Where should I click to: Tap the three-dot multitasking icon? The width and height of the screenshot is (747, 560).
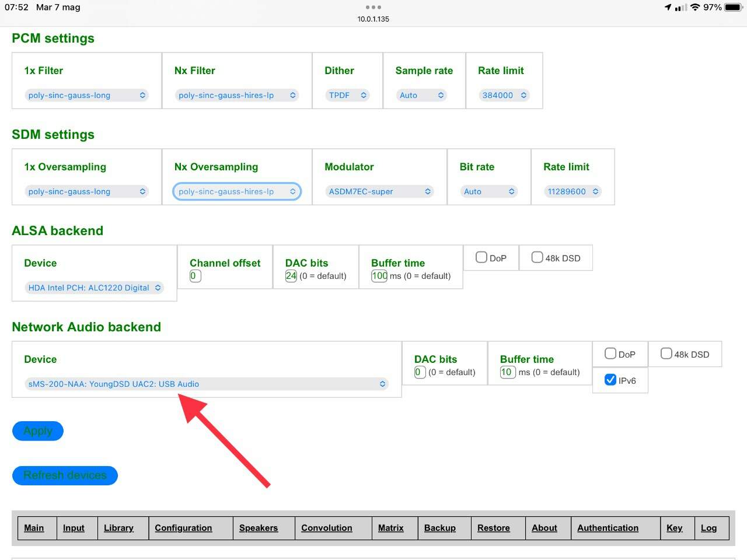373,7
